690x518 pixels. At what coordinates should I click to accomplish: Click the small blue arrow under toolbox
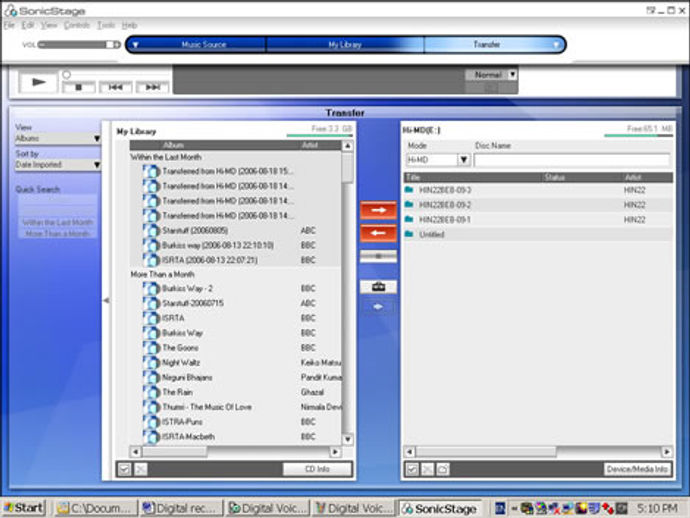pos(378,307)
